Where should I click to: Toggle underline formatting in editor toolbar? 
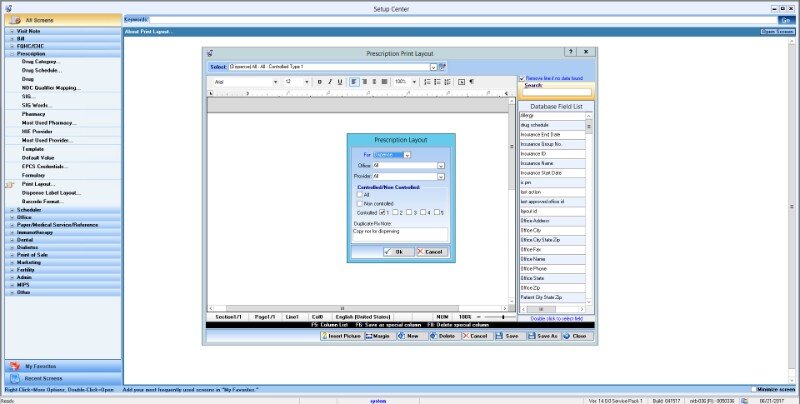pos(340,81)
